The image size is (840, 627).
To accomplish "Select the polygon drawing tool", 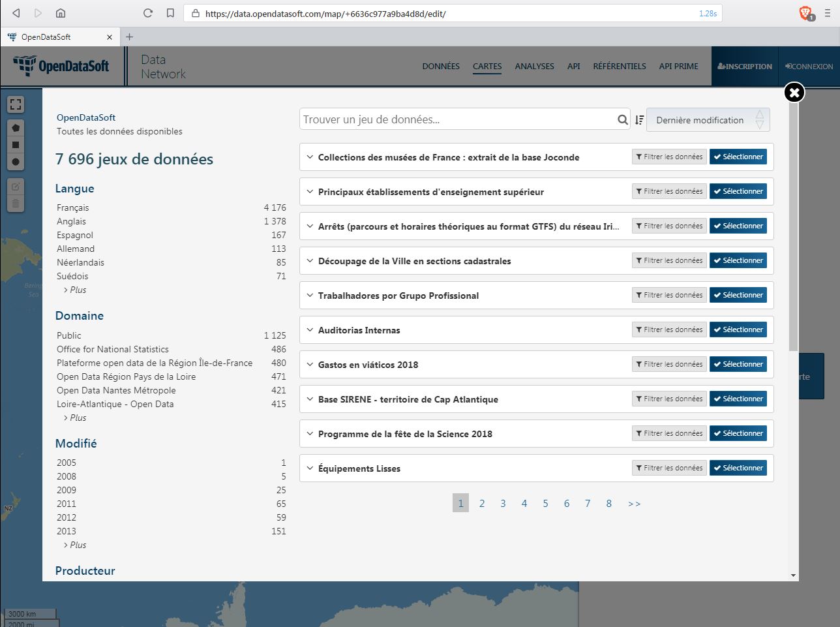I will tap(16, 128).
